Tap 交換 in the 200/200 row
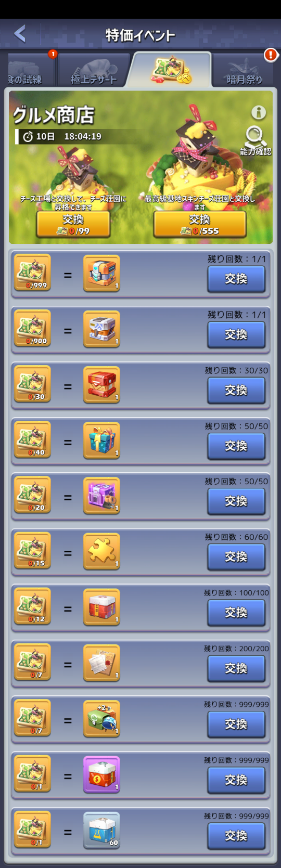This screenshot has height=868, width=281. click(236, 668)
